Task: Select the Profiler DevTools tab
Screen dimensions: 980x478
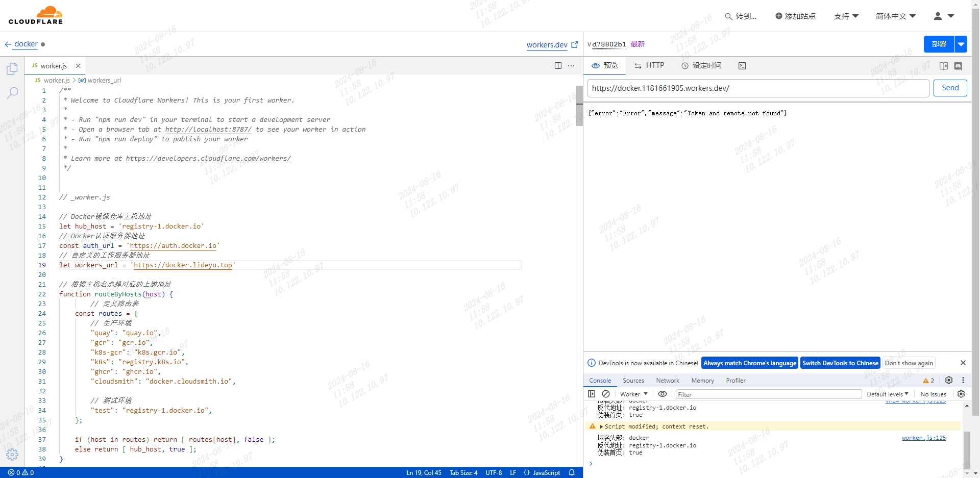Action: pyautogui.click(x=736, y=381)
